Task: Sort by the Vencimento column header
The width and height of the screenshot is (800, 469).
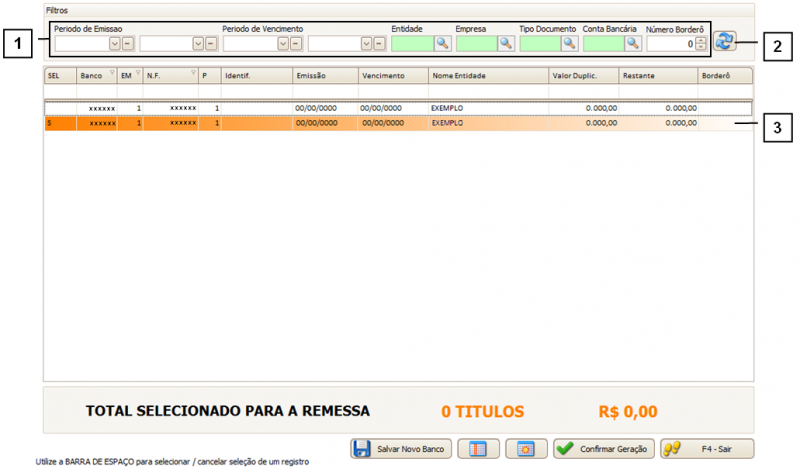Action: 392,76
